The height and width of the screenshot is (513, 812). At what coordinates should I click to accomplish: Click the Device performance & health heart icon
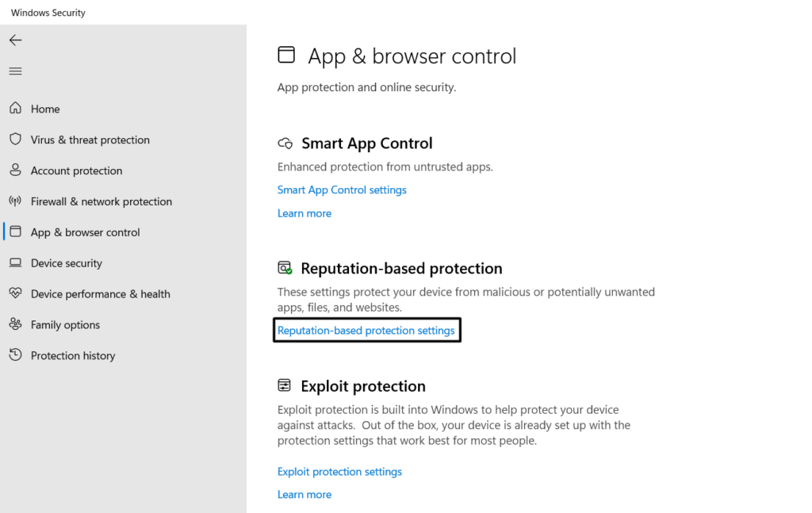[15, 293]
